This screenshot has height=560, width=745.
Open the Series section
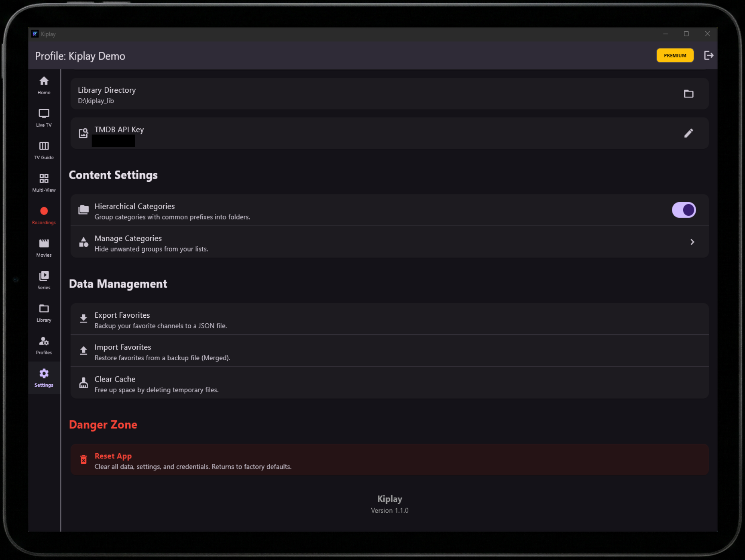pos(44,280)
